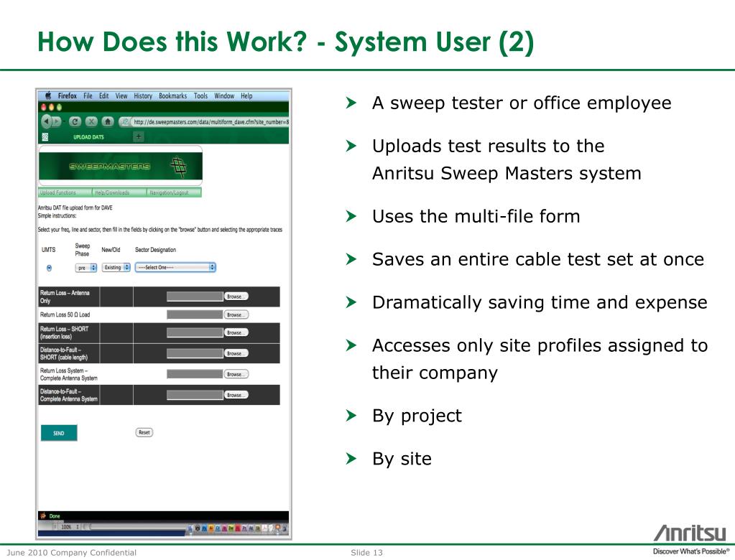Browse file for Return Loss System row
This screenshot has height=560, width=735.
(x=236, y=374)
